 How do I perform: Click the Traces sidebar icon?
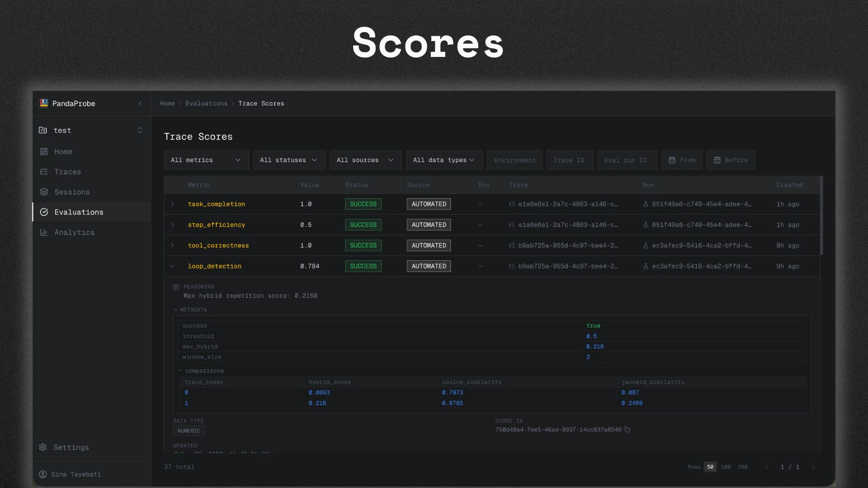coord(44,172)
